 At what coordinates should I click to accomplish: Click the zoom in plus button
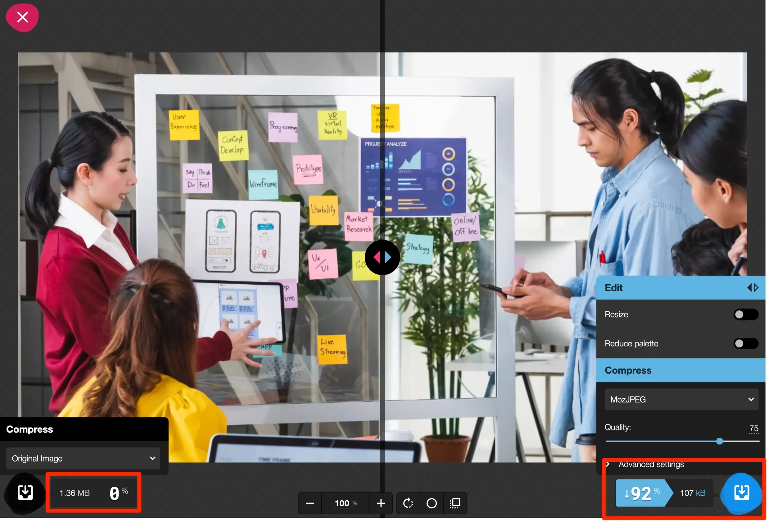click(380, 503)
